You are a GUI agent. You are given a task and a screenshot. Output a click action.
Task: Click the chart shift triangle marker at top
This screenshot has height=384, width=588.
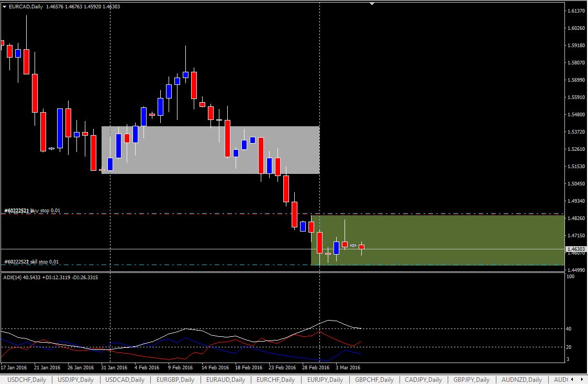tap(372, 4)
